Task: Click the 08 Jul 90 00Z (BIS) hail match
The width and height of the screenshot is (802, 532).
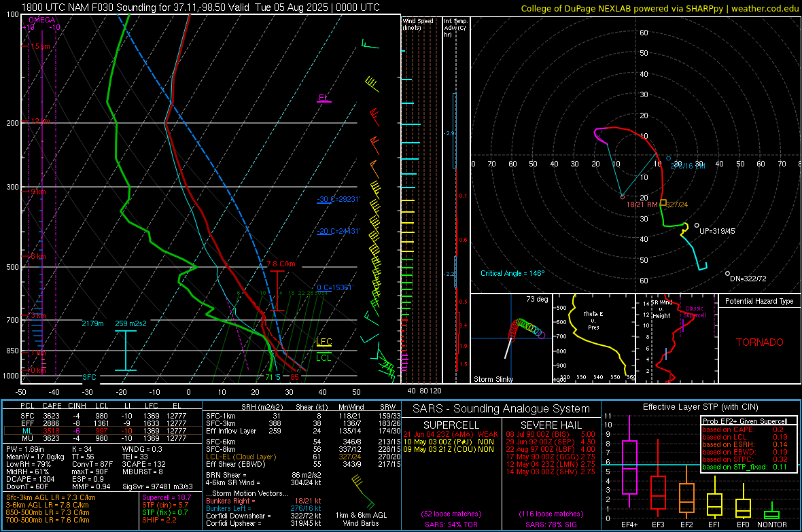Action: (x=551, y=434)
